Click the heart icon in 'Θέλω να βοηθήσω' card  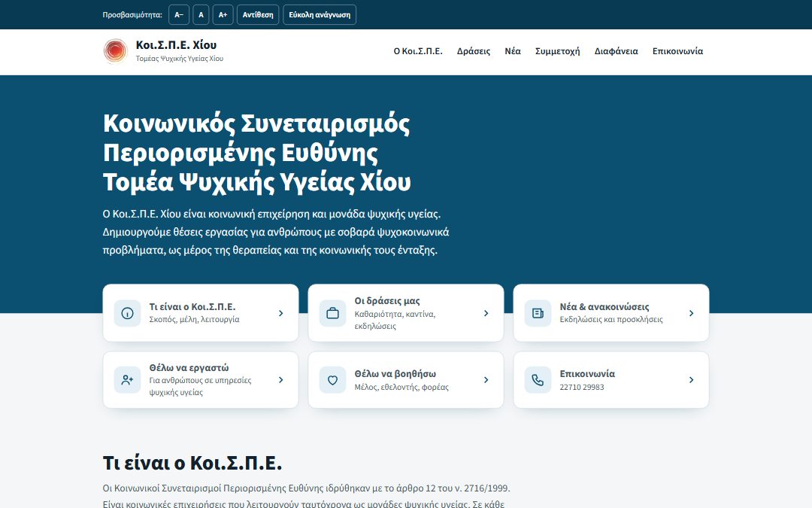click(332, 380)
